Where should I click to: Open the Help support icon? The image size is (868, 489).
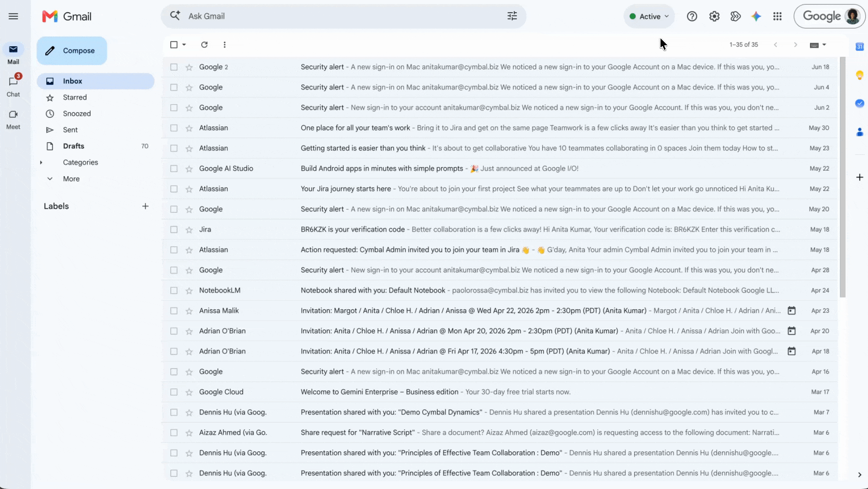[692, 16]
